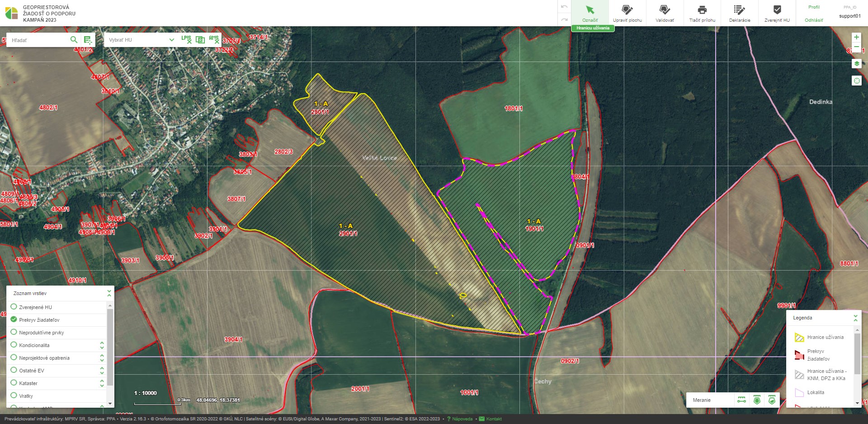
Task: Open the Nápoveda help link
Action: tap(459, 419)
